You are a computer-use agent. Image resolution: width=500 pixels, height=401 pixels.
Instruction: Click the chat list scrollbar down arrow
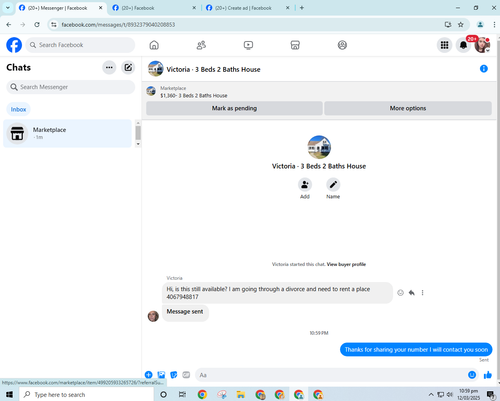point(138,144)
